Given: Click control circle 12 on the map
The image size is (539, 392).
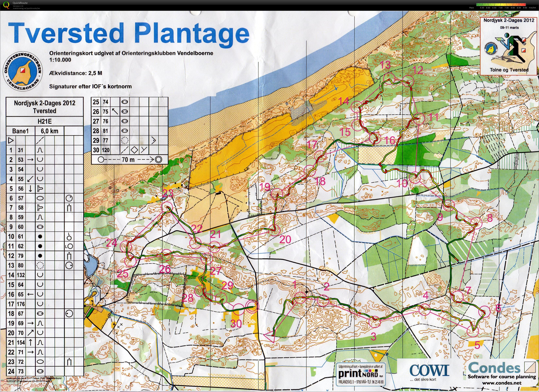Looking at the screenshot, I should point(408,81).
